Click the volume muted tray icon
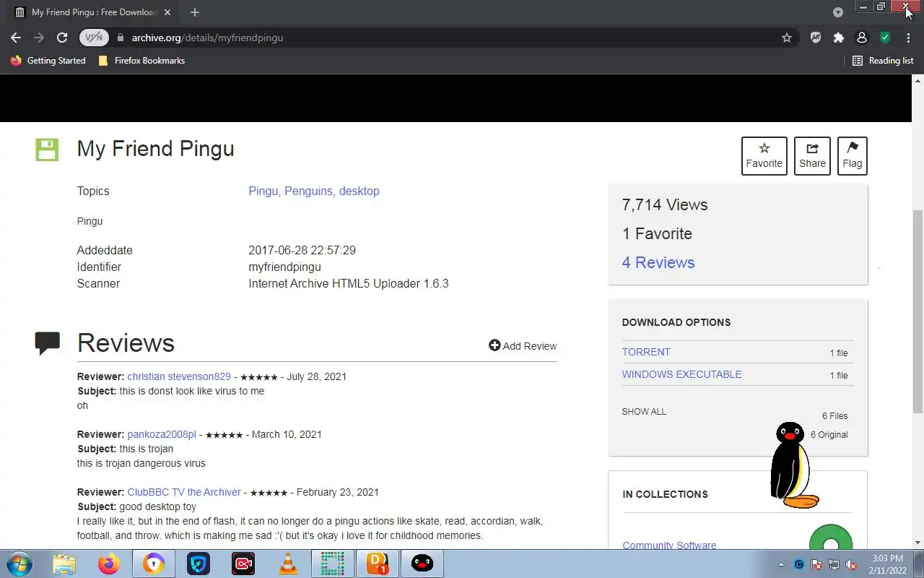Viewport: 924px width, 578px height. coord(851,564)
